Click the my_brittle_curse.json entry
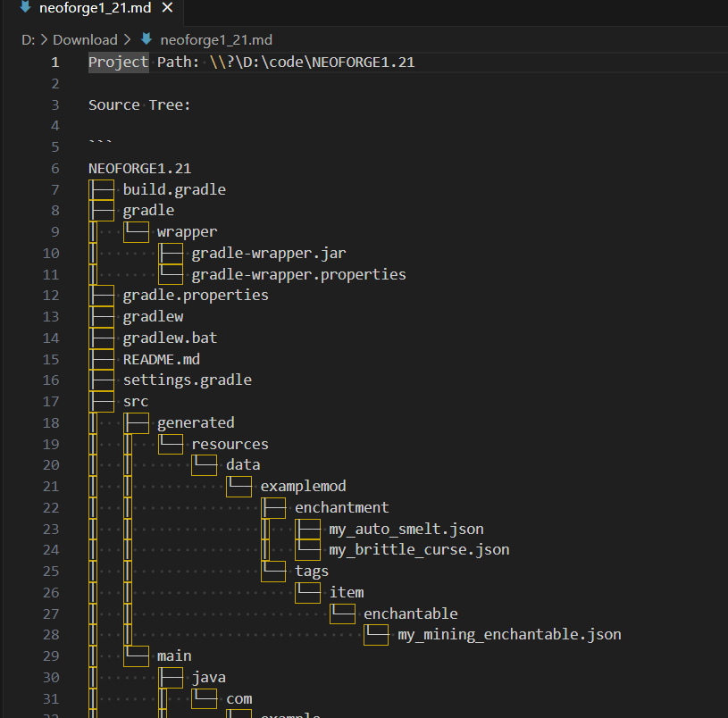The height and width of the screenshot is (718, 728). click(419, 550)
